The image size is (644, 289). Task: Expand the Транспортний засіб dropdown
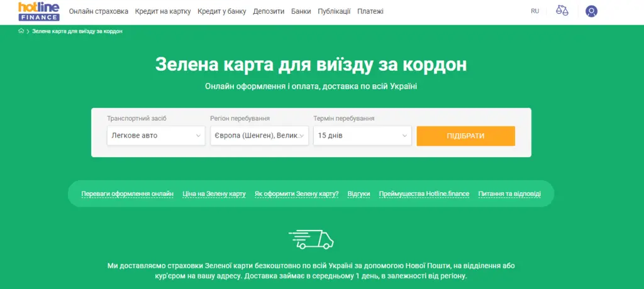(156, 136)
